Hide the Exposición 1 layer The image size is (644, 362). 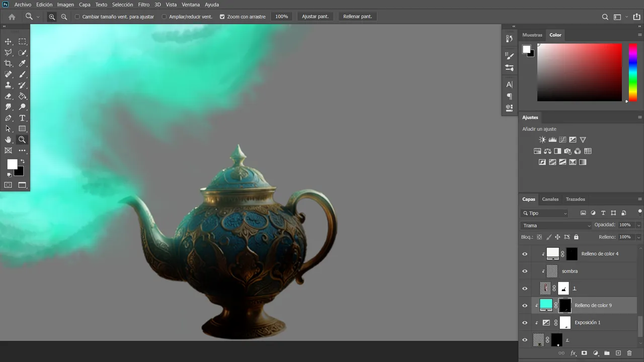[525, 322]
